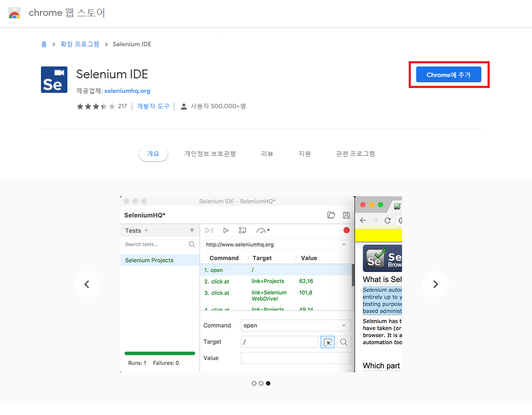The image size is (532, 415).
Task: Click the find target magnifier icon
Action: 344,342
